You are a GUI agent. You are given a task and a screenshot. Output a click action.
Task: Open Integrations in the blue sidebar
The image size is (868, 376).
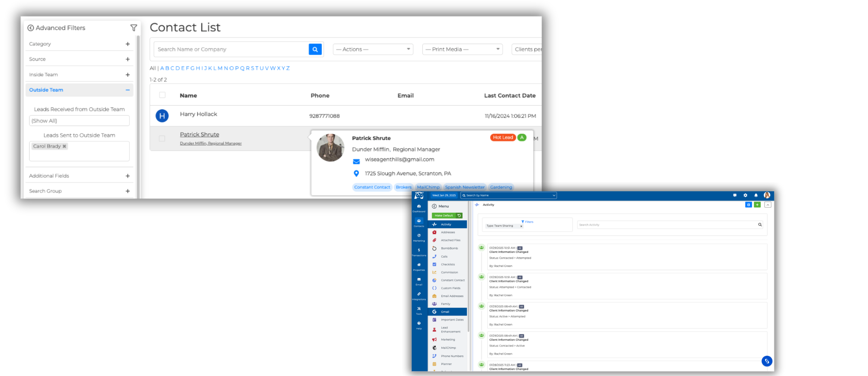point(419,296)
